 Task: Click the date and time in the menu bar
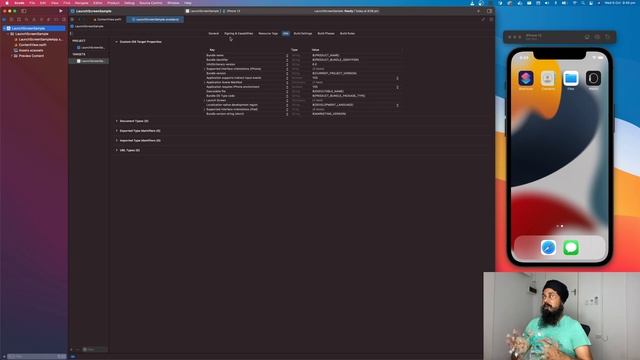[x=620, y=3]
